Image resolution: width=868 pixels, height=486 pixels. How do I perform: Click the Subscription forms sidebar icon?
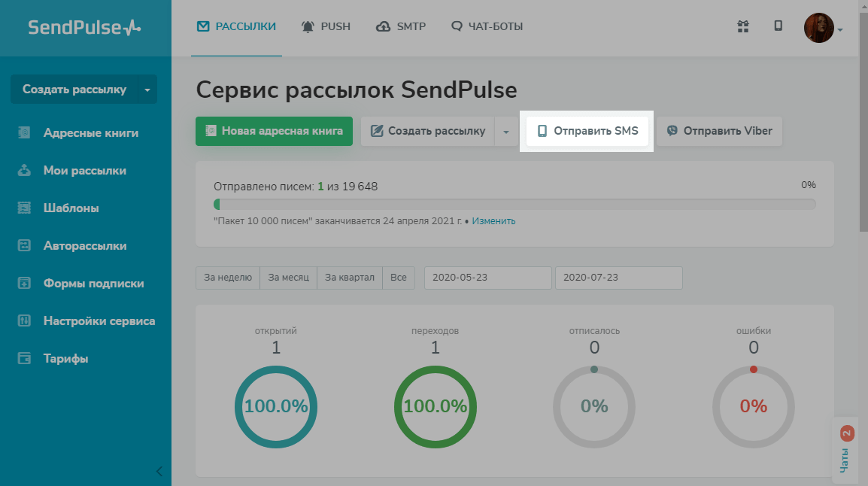click(x=25, y=284)
